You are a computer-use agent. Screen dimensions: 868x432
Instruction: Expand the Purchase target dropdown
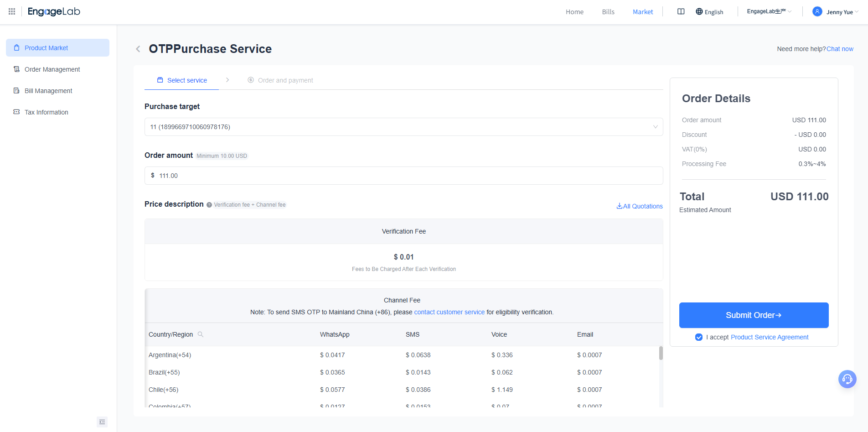coord(403,127)
